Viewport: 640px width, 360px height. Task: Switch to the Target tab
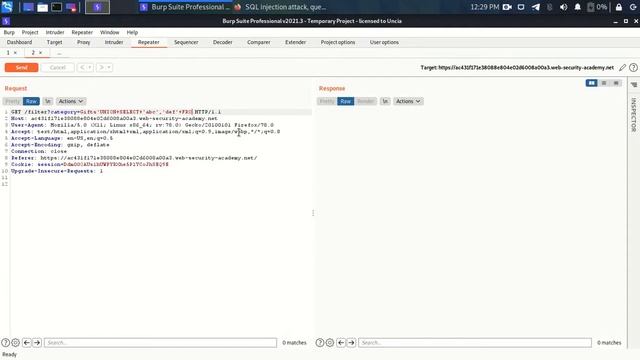click(54, 42)
